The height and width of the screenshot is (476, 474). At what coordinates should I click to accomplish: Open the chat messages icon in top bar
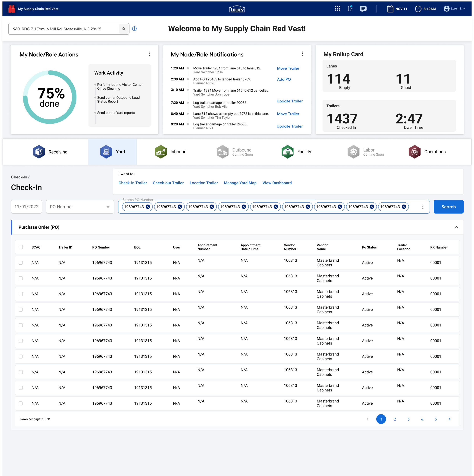pyautogui.click(x=363, y=9)
